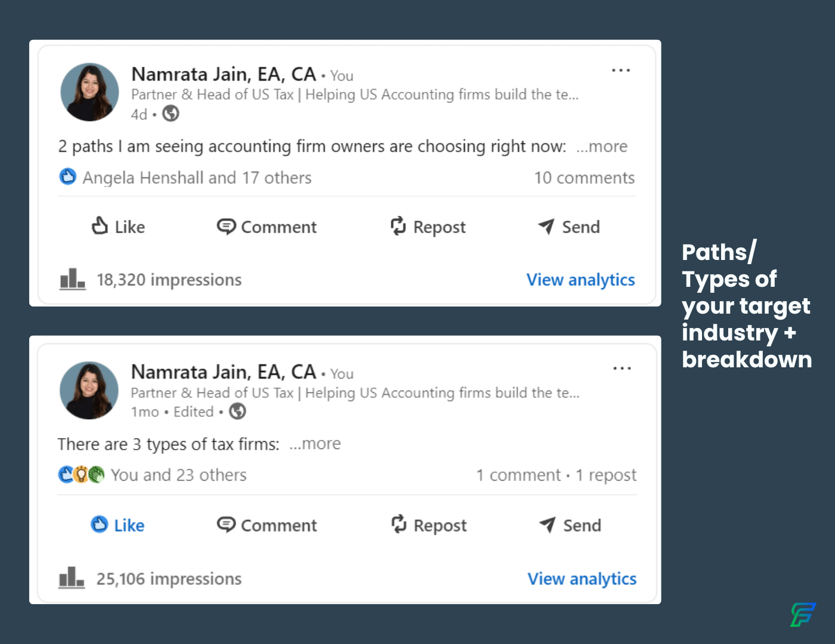The width and height of the screenshot is (835, 644).
Task: Open three-dot menu on second post
Action: 622,369
